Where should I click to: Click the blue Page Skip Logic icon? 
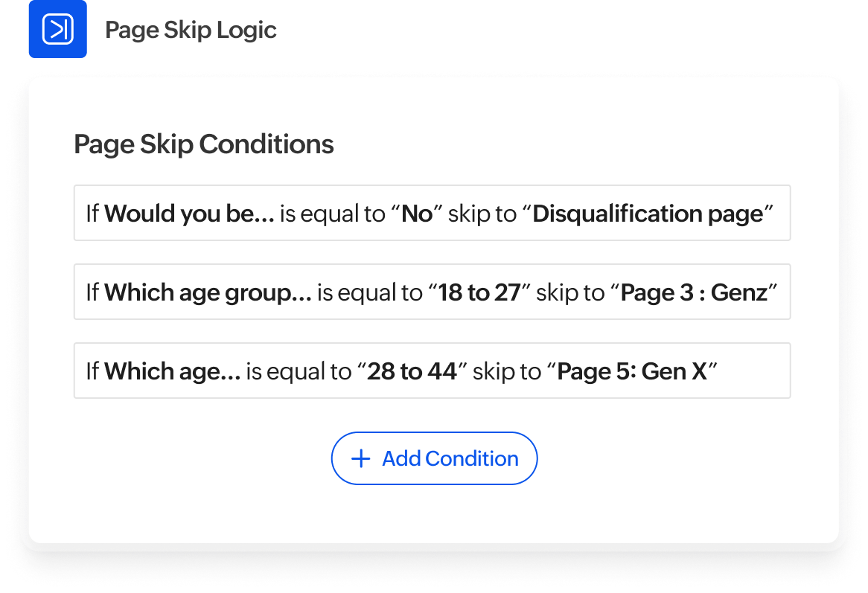click(57, 30)
